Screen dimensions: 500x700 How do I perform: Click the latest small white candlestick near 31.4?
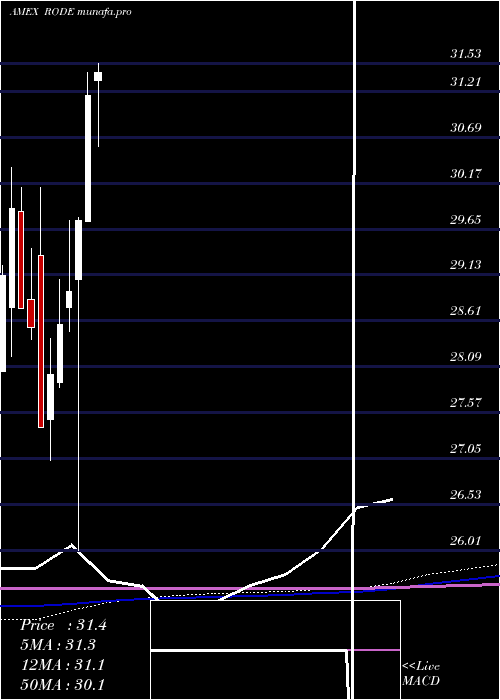click(x=98, y=77)
